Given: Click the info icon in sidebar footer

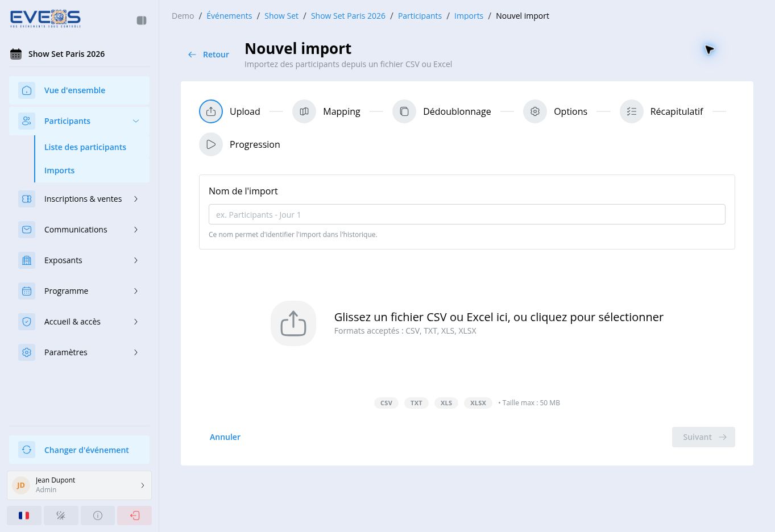Looking at the screenshot, I should [x=98, y=516].
